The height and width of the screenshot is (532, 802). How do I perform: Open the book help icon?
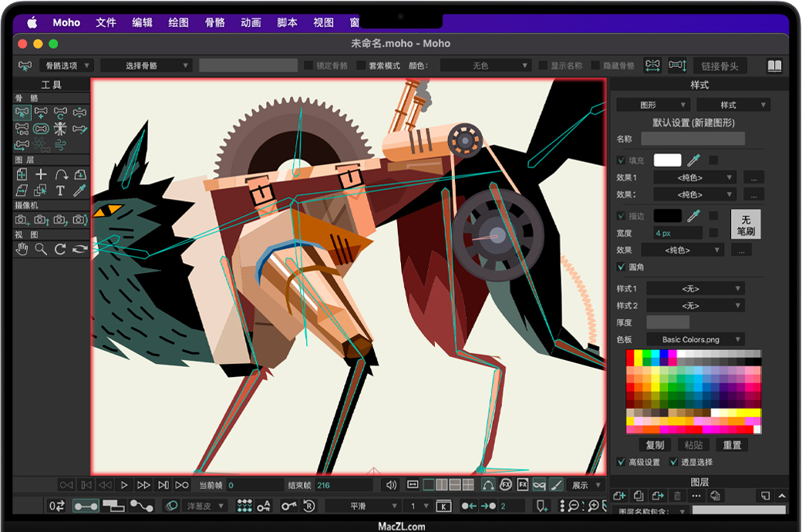click(774, 66)
